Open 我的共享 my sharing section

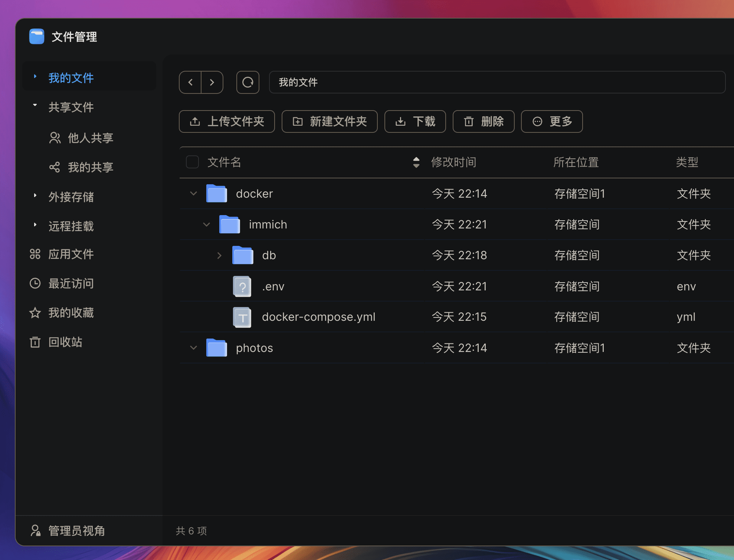(x=91, y=167)
